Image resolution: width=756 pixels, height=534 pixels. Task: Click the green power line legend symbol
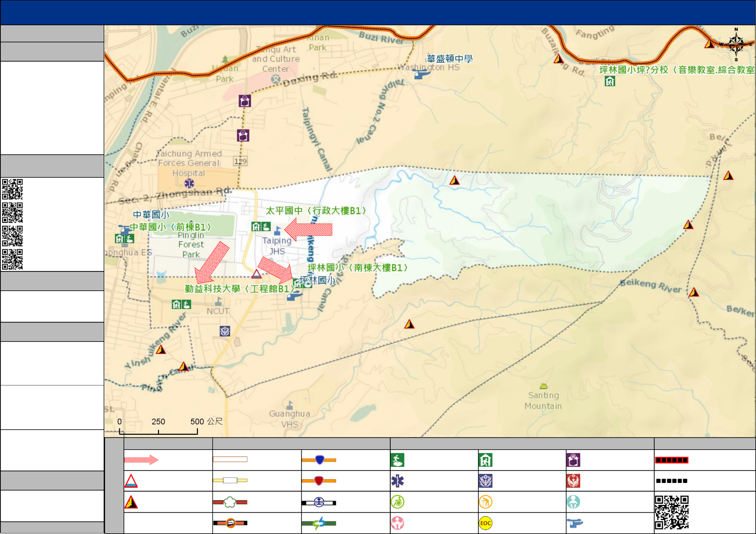click(319, 523)
